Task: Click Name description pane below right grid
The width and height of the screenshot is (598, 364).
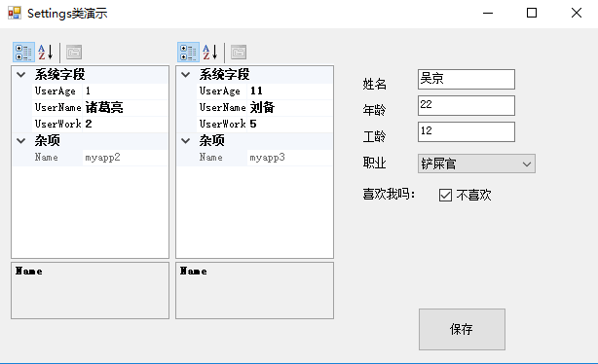Action: (x=255, y=290)
